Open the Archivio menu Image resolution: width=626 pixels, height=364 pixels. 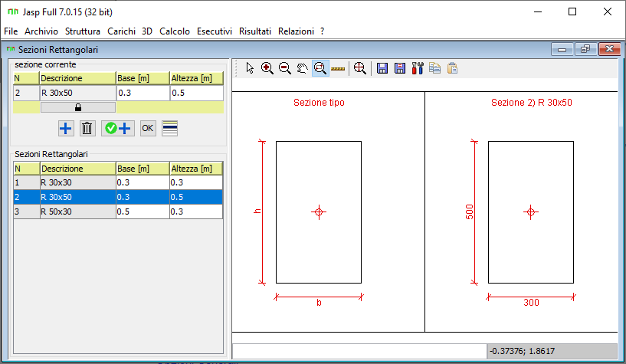41,31
